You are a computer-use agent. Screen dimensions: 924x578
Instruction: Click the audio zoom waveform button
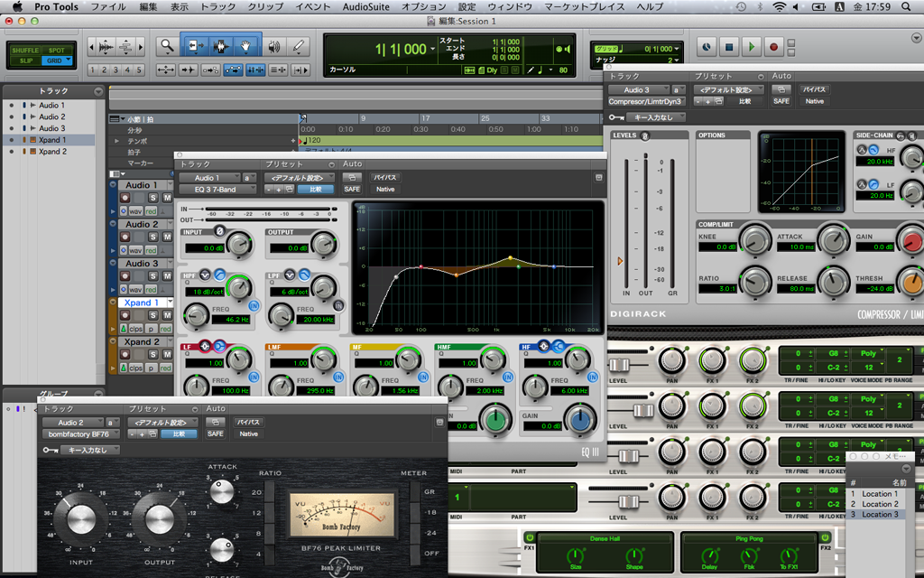106,46
